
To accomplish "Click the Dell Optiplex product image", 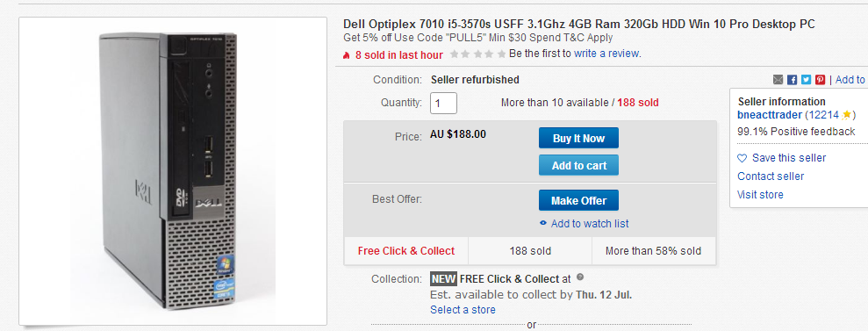I will point(173,171).
